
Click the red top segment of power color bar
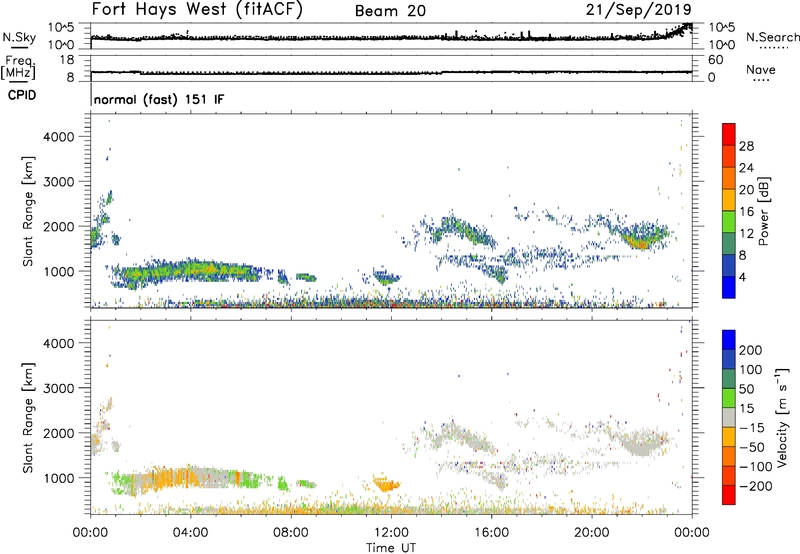click(729, 134)
